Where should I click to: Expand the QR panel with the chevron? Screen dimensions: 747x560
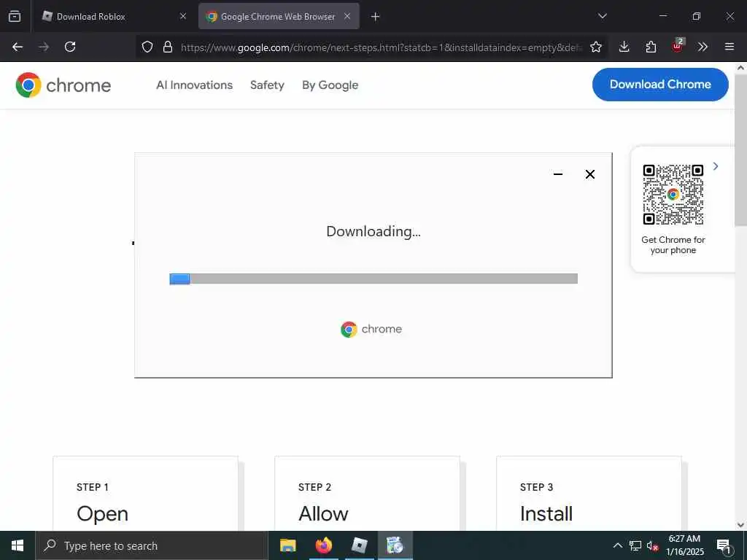pos(716,166)
